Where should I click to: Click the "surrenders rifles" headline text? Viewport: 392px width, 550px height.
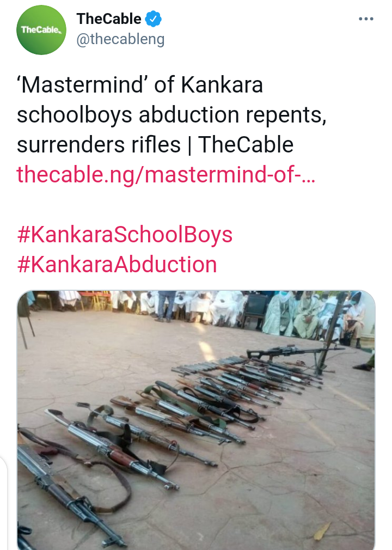click(x=99, y=144)
